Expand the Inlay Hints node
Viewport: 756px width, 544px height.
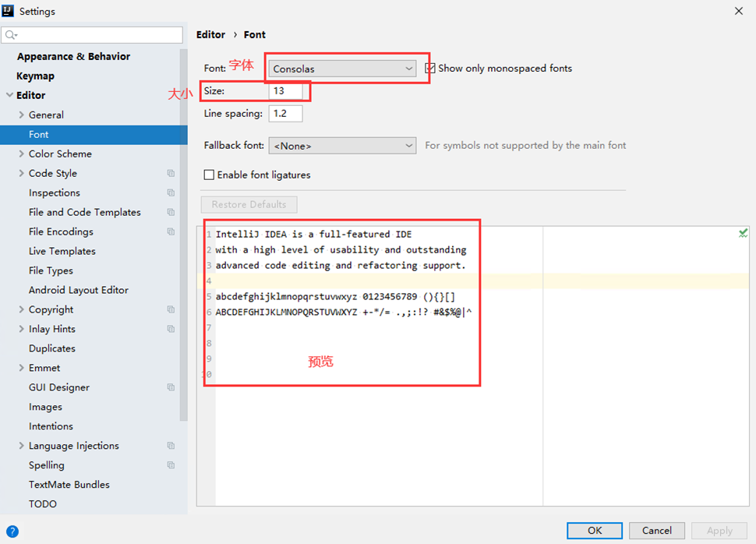21,329
